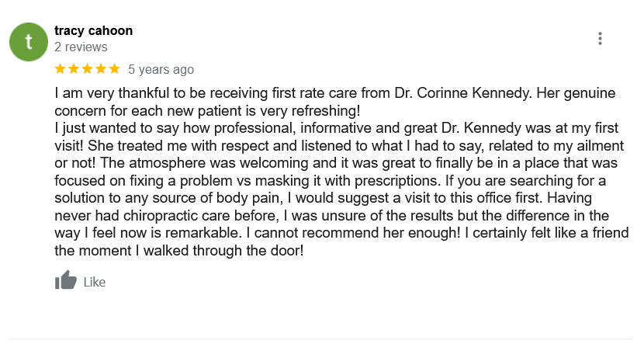Open the three-dot review options menu
Image resolution: width=644 pixels, height=344 pixels.
(x=600, y=39)
